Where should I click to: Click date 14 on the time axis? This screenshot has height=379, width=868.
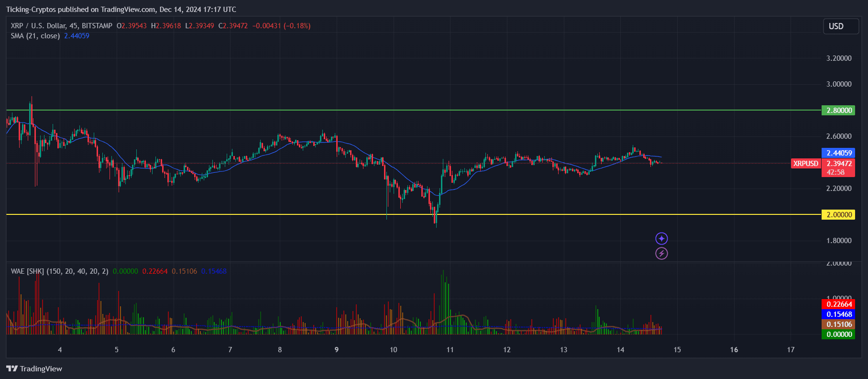620,350
